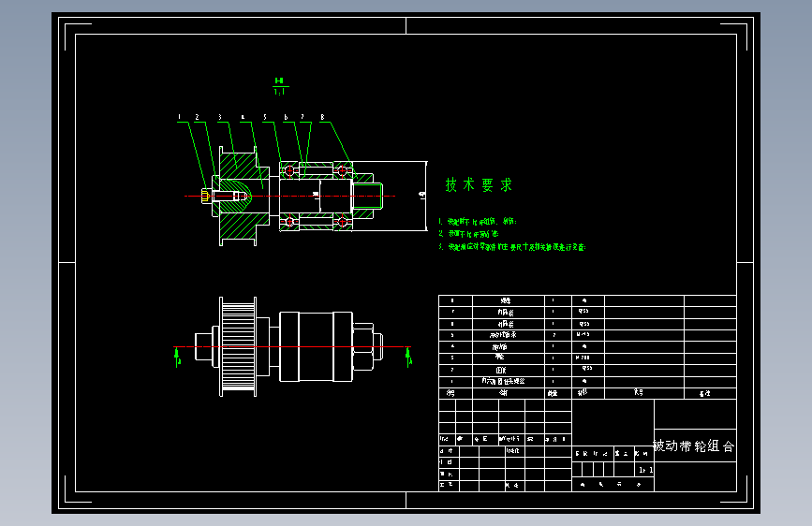
Task: Select balloon number 8 above section view
Action: click(x=322, y=117)
